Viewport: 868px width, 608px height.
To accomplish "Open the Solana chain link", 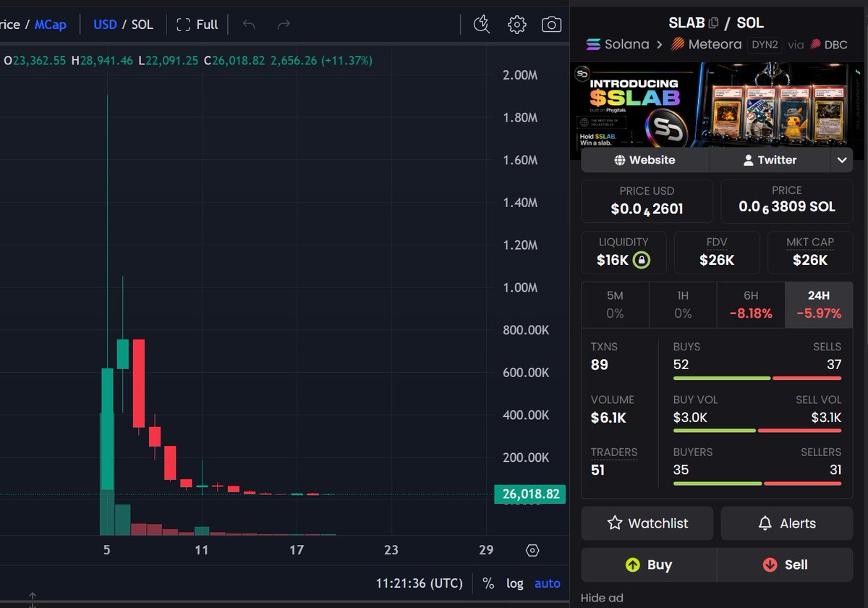I will 617,44.
